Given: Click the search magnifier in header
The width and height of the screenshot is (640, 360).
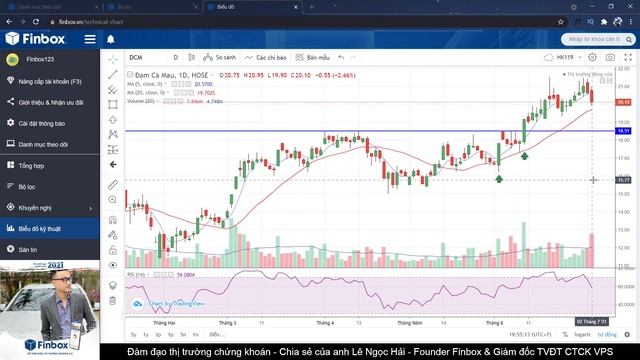Looking at the screenshot, I should [x=629, y=40].
